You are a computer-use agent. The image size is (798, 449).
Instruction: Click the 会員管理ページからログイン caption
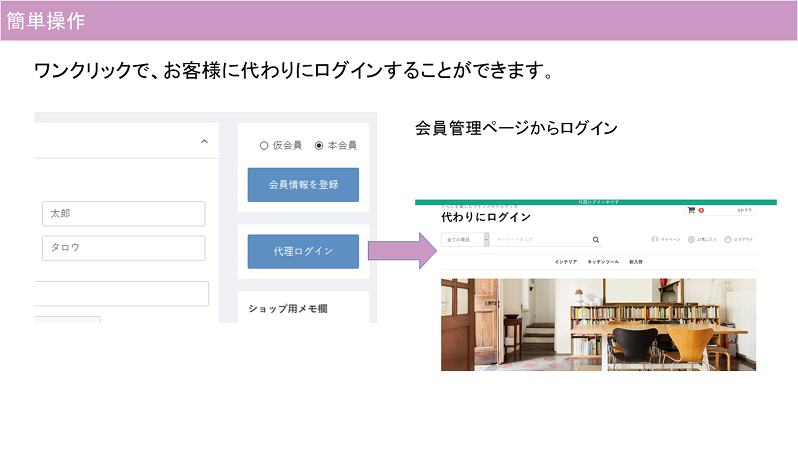coord(516,128)
